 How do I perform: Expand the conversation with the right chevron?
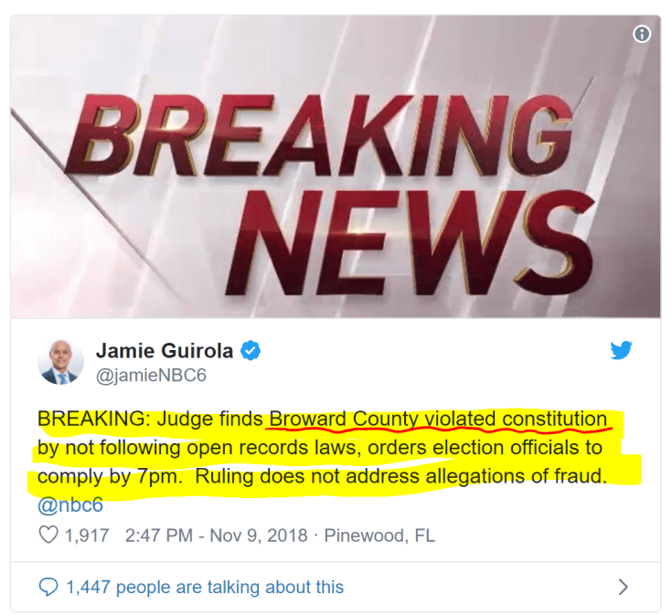point(624,587)
